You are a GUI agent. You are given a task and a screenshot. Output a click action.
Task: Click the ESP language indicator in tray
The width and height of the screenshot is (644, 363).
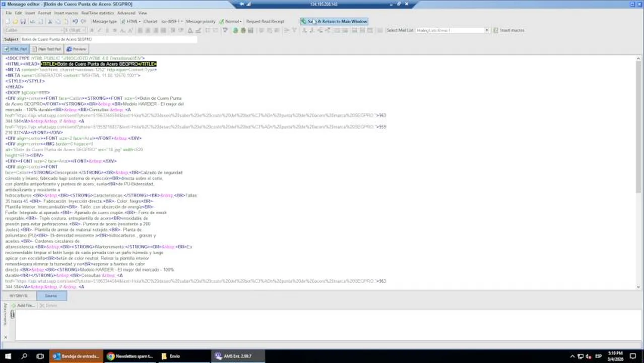coord(599,356)
